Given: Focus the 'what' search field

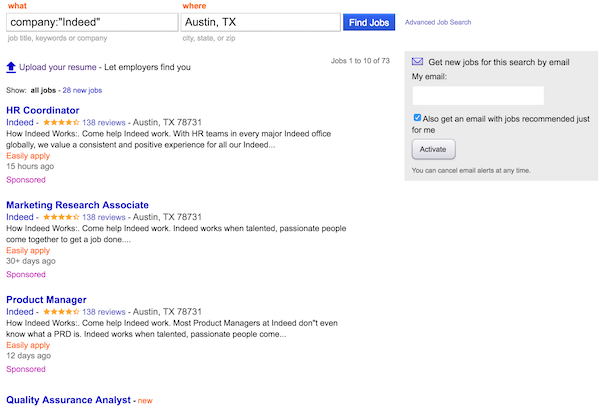Looking at the screenshot, I should (x=92, y=22).
